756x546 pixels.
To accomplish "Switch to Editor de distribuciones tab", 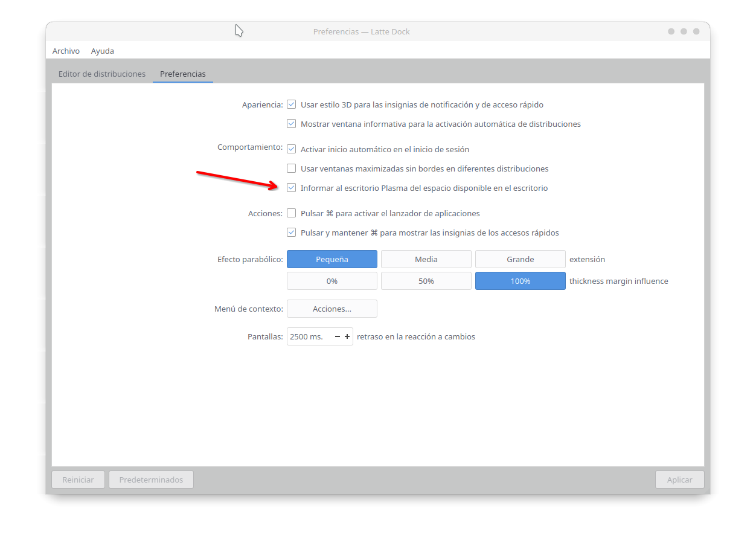I will 102,74.
